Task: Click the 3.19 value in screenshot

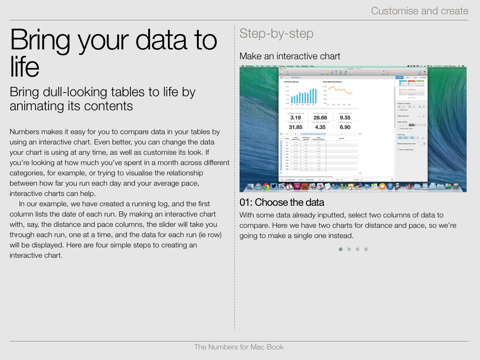Action: pos(295,117)
